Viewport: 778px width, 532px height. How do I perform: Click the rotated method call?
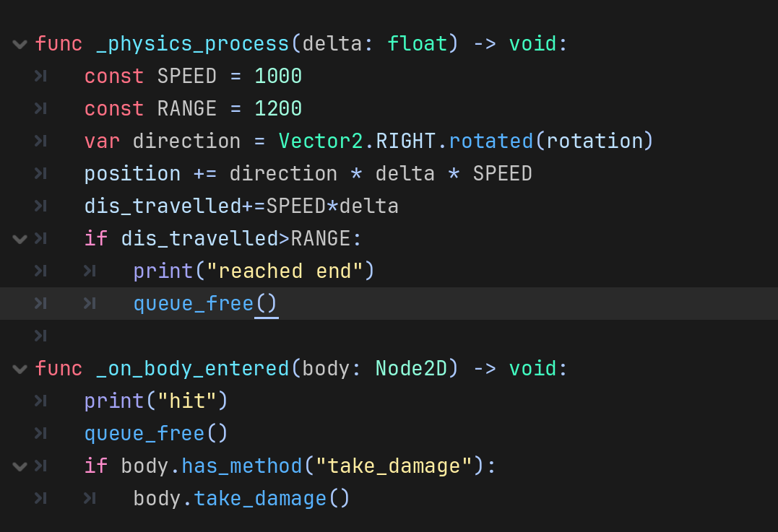pos(491,141)
